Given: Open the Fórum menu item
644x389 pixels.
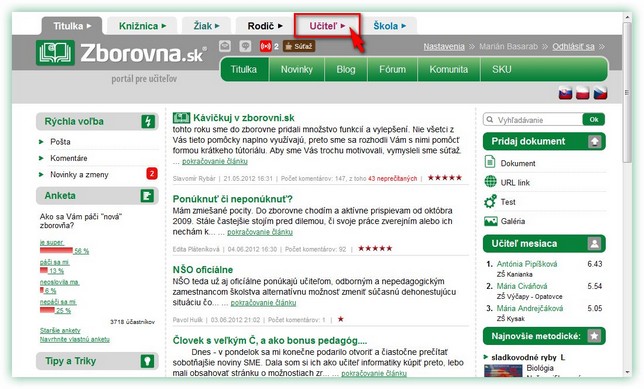Looking at the screenshot, I should [x=393, y=69].
